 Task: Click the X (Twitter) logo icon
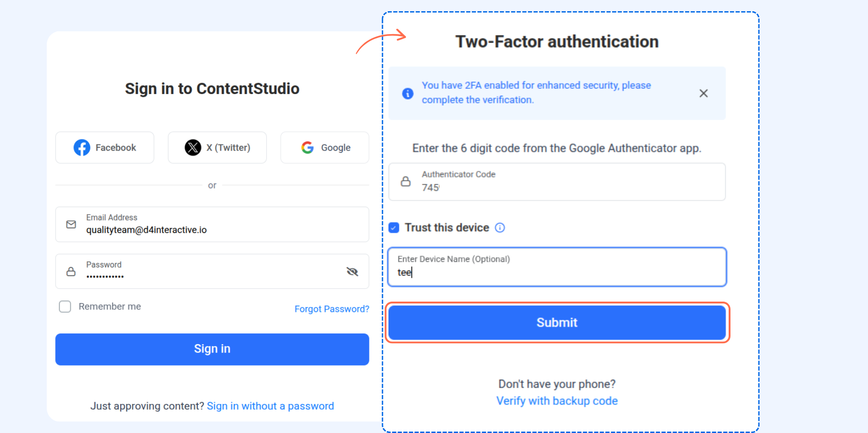coord(193,148)
